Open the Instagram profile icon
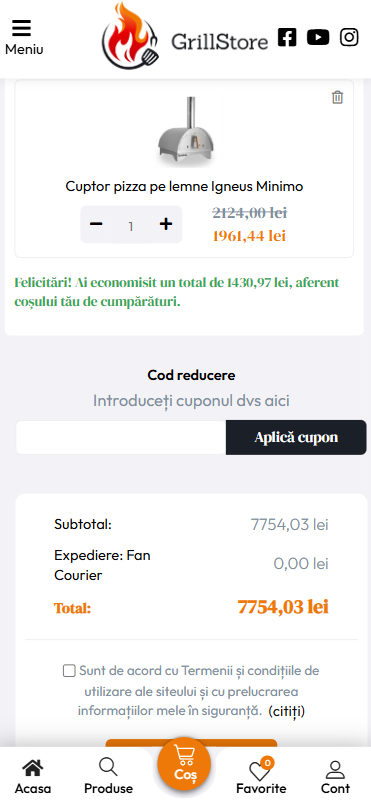This screenshot has width=371, height=808. click(x=349, y=37)
